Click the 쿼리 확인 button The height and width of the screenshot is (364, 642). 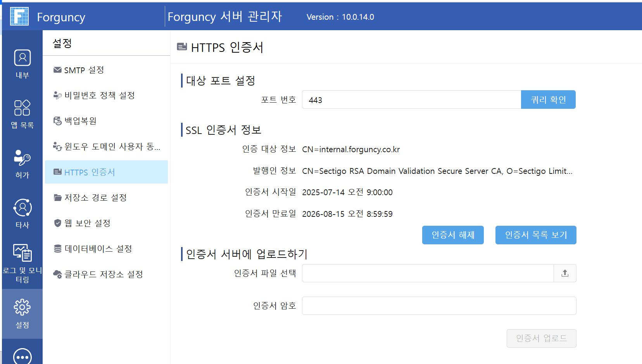click(548, 100)
